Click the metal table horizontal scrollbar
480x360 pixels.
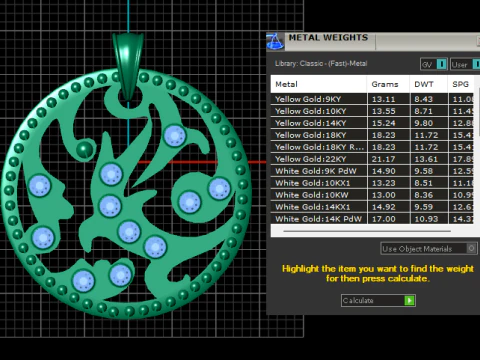tap(367, 231)
